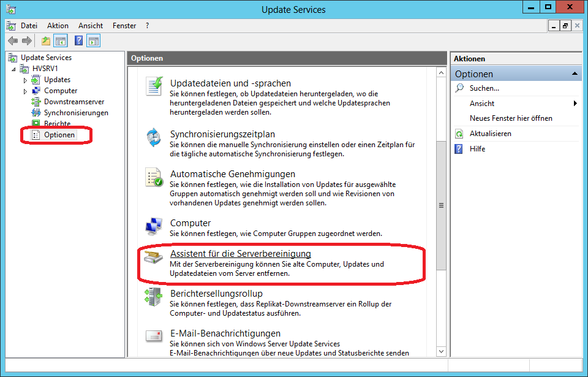Click the Suchen magnifier icon in Aktionen
This screenshot has height=377, width=588.
coord(459,88)
